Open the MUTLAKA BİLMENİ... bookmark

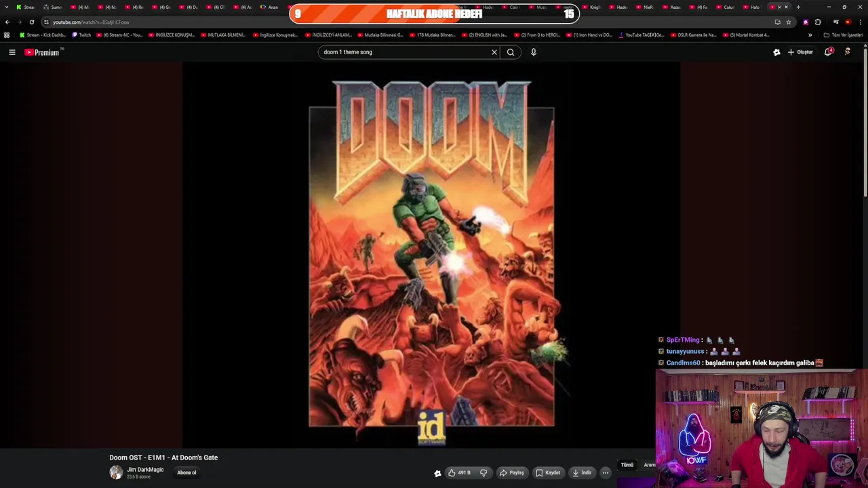click(x=223, y=35)
